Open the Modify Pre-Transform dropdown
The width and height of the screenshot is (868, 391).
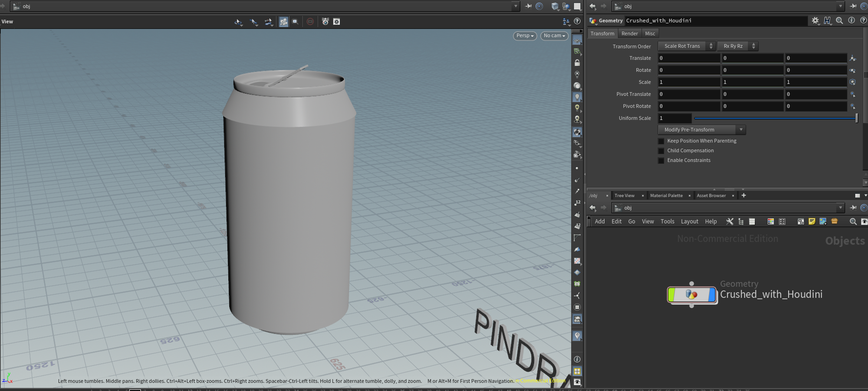coord(701,130)
